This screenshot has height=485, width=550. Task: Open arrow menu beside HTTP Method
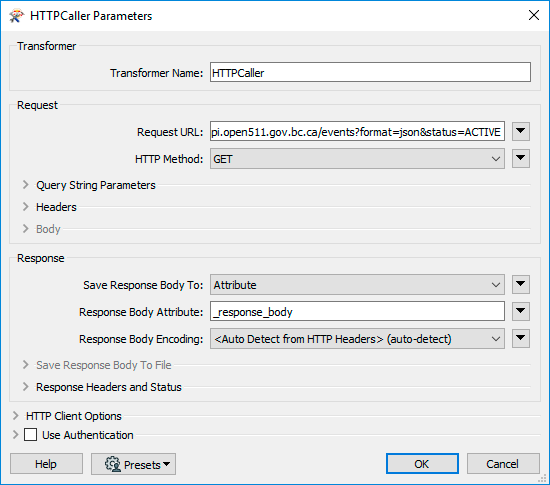coord(521,159)
